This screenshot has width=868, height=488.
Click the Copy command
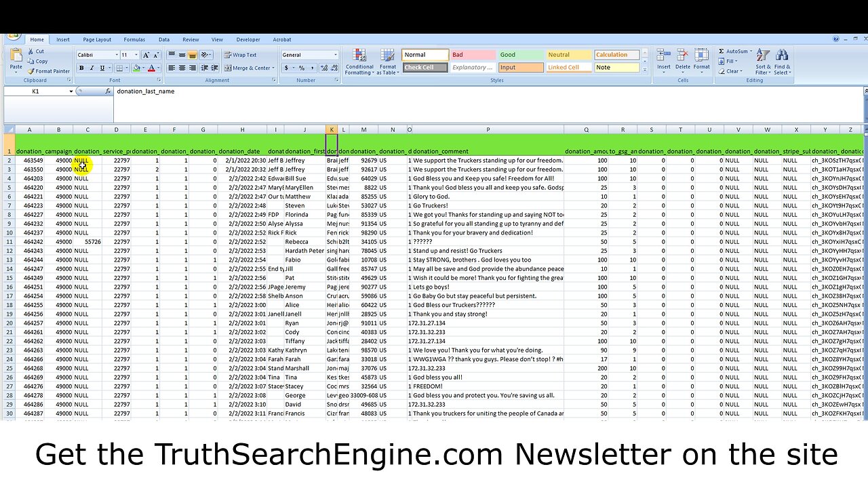pyautogui.click(x=38, y=61)
